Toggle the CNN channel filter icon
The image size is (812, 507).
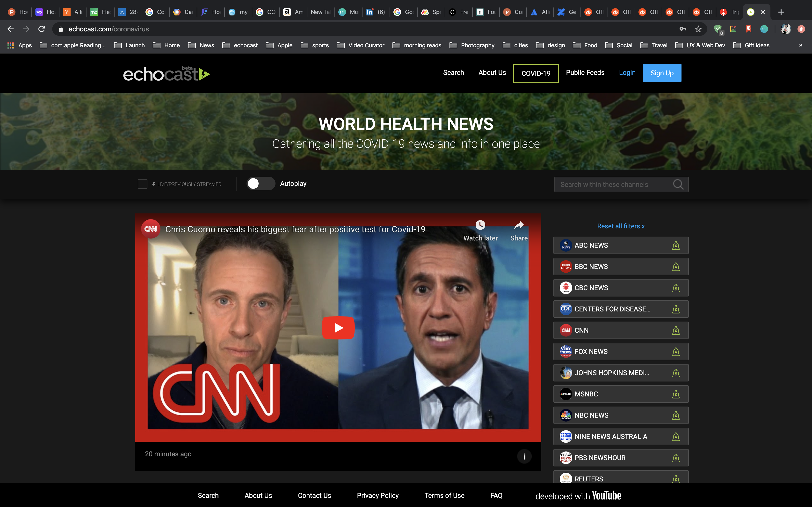(x=675, y=330)
